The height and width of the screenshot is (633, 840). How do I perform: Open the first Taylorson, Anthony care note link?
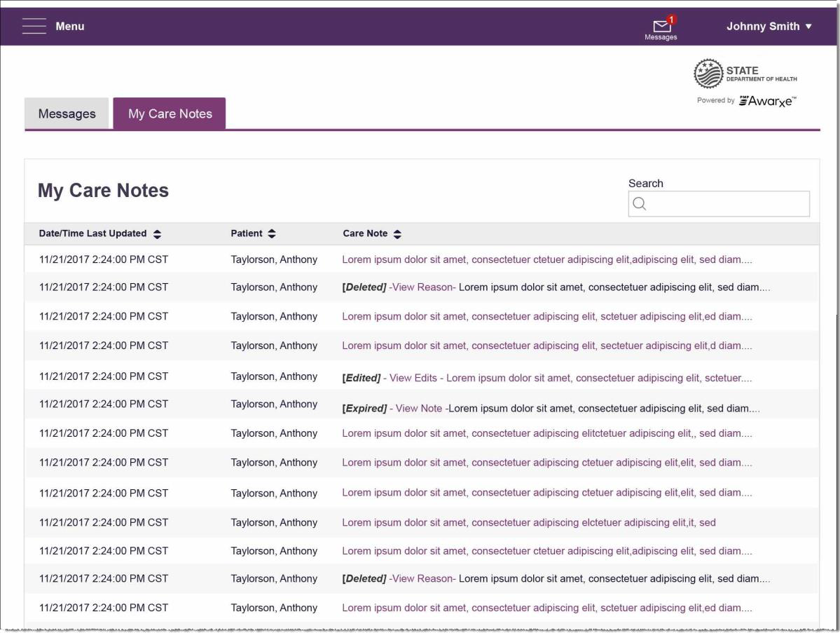pos(546,258)
